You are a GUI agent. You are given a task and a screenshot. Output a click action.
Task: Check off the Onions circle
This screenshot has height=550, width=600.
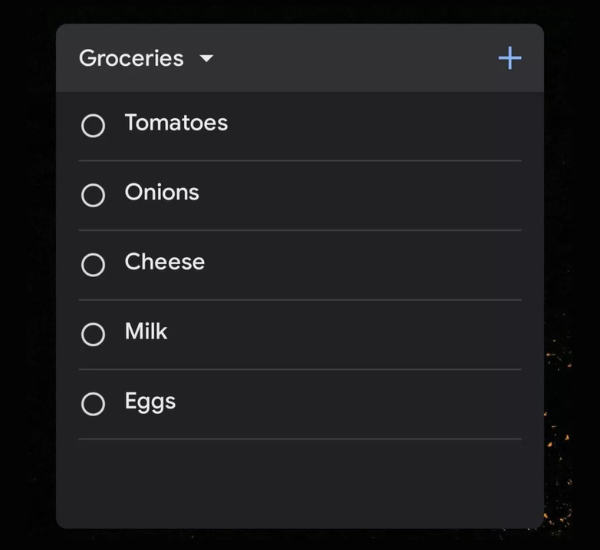(93, 195)
